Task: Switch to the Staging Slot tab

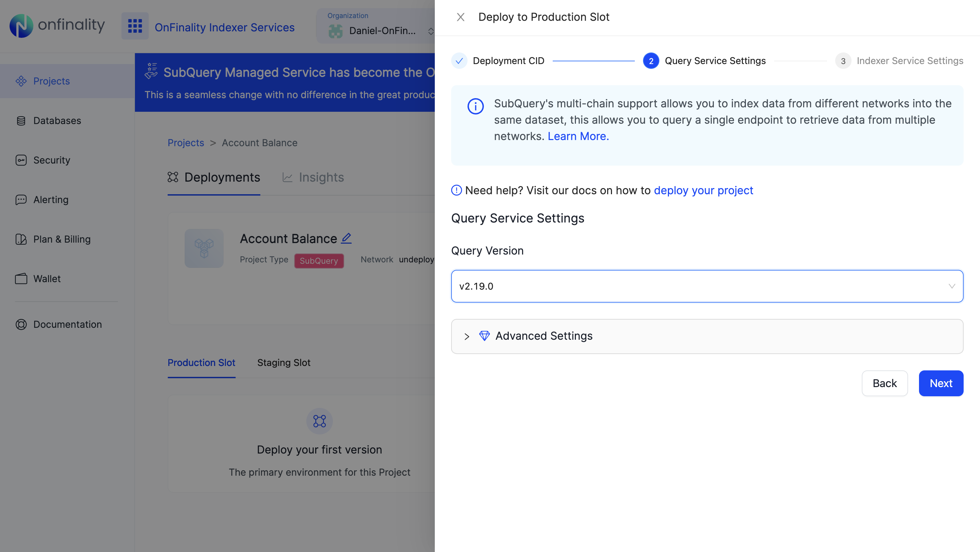Action: pyautogui.click(x=284, y=363)
